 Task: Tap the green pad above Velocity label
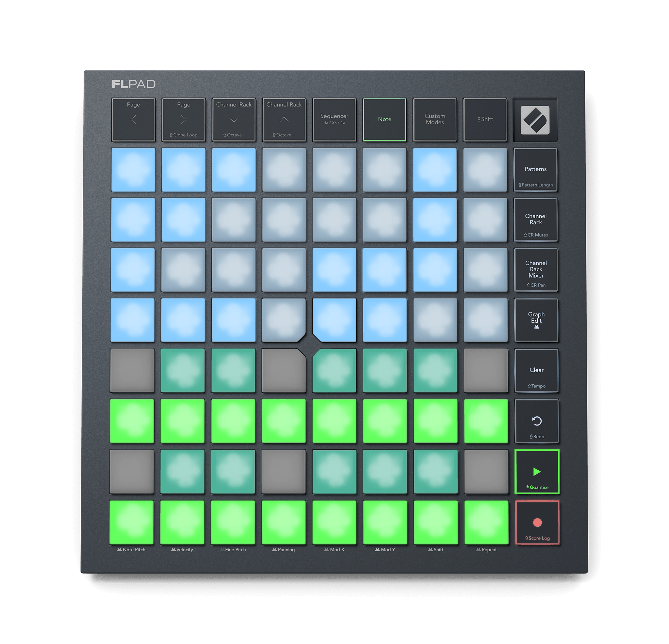[x=182, y=522]
